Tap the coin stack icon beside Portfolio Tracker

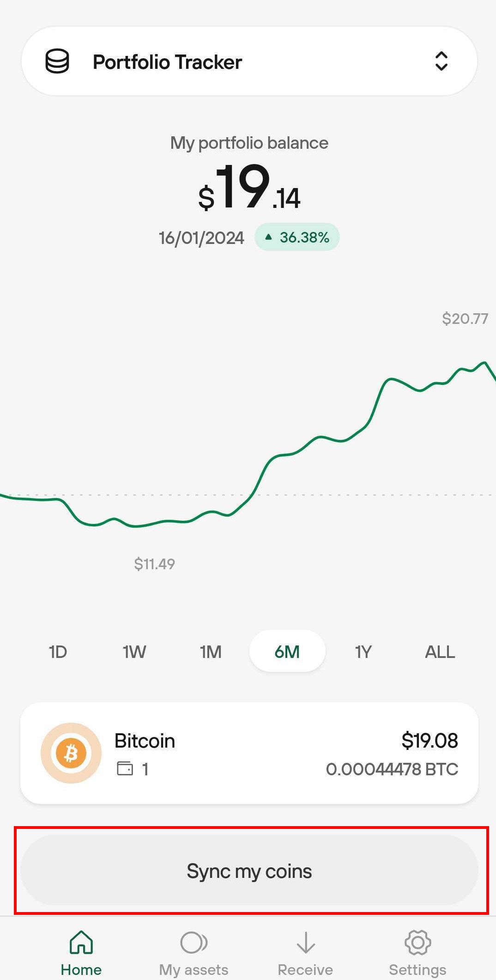pos(57,61)
